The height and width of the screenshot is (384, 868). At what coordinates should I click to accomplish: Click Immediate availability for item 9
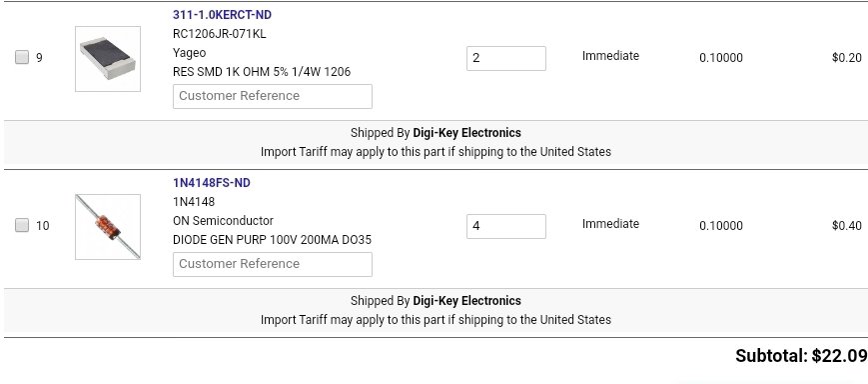pos(610,56)
